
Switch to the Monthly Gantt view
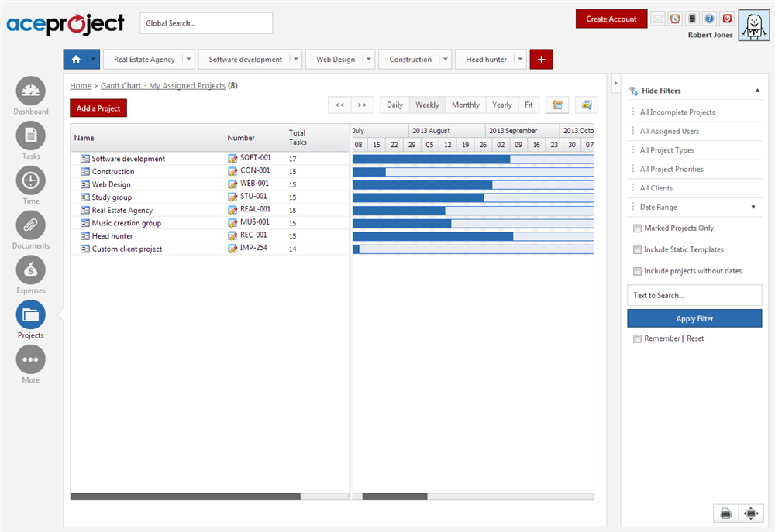coord(465,105)
